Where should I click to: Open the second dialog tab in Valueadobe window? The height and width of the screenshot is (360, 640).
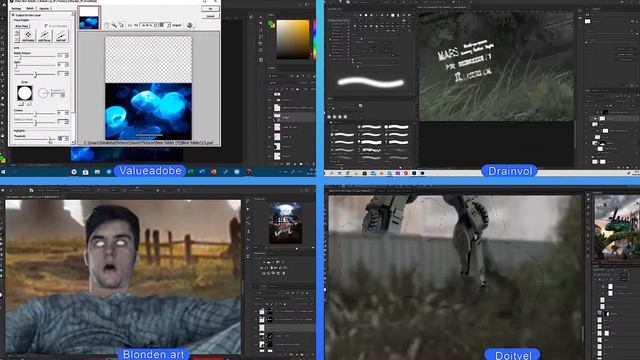tap(31, 9)
